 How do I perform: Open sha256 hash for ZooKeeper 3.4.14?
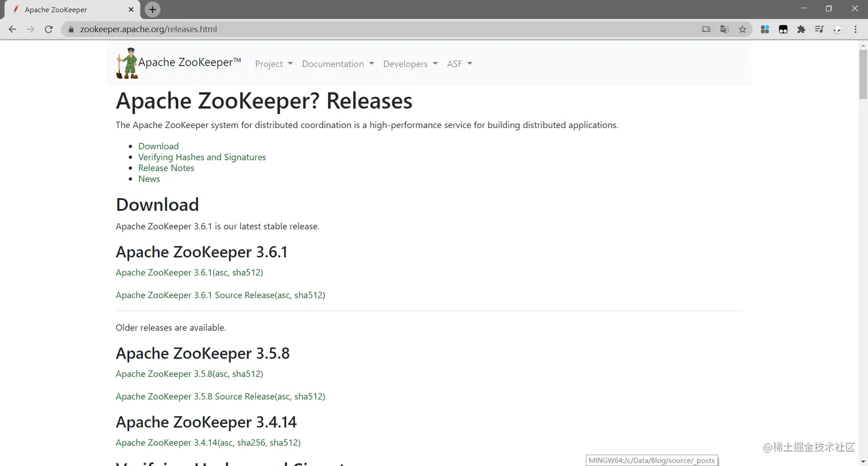pos(251,443)
